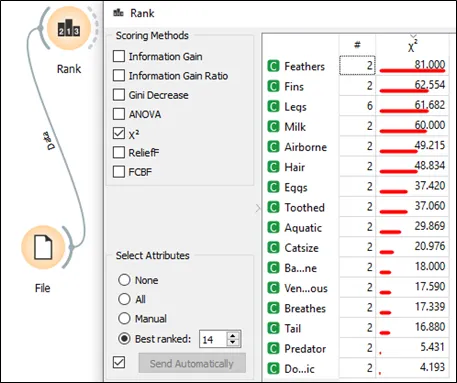
Task: Click the categorical icon next to Predator
Action: pos(273,349)
